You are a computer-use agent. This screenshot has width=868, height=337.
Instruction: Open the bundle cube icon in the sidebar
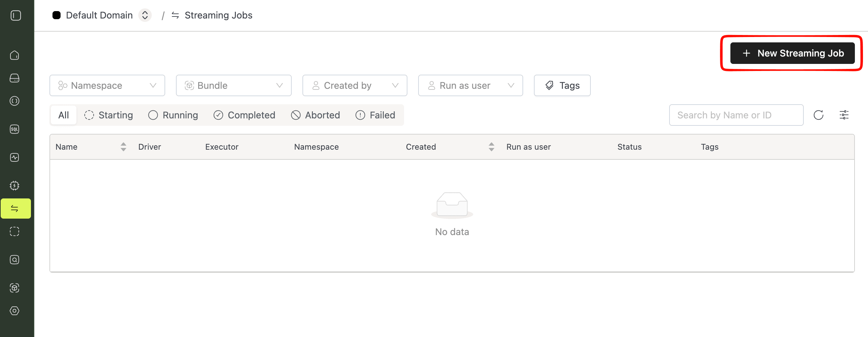[x=14, y=288]
